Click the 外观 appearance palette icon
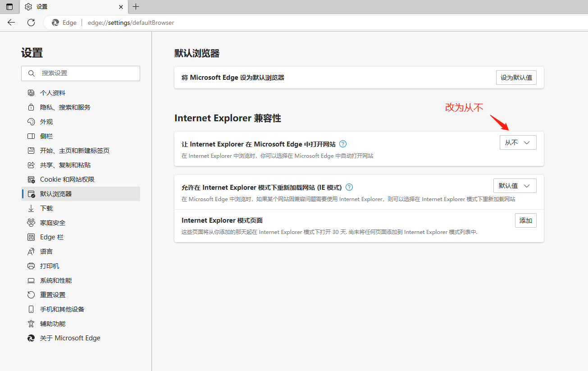 click(x=31, y=122)
